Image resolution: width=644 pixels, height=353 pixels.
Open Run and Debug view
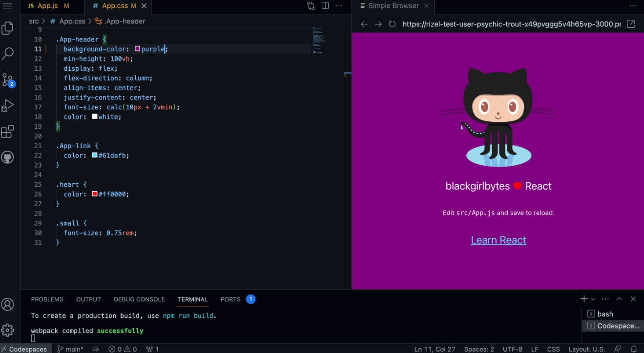point(8,106)
